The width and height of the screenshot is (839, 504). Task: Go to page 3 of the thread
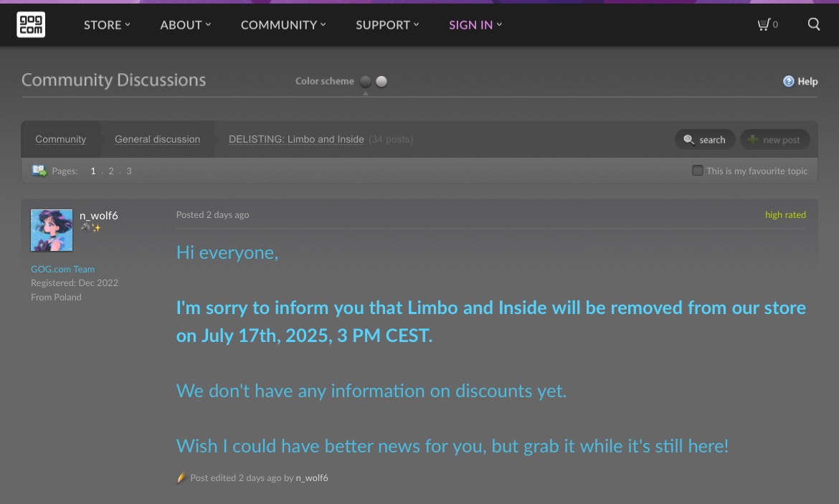(129, 171)
